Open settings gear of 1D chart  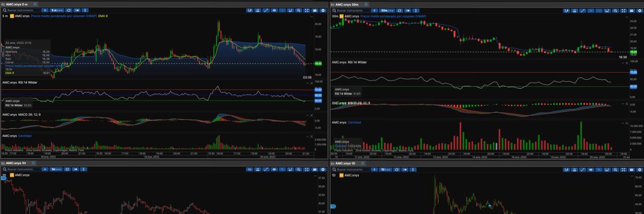point(639,169)
